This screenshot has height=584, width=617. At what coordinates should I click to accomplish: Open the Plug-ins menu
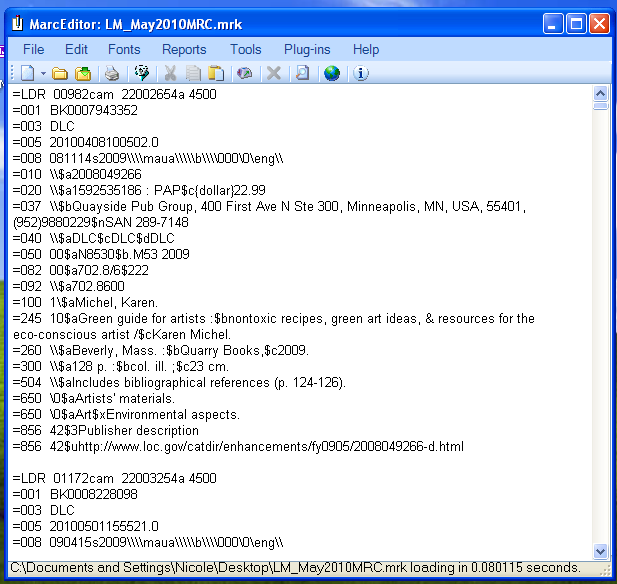pyautogui.click(x=307, y=49)
